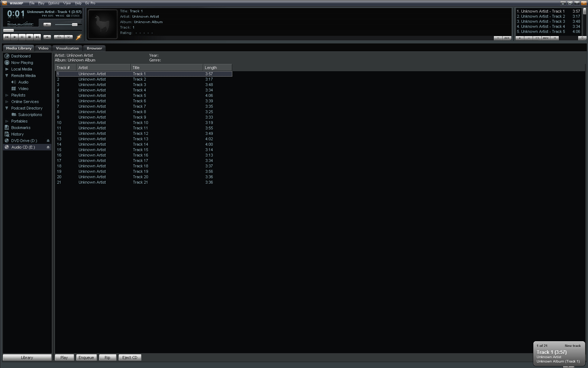Click the Eject CD button

pos(130,358)
